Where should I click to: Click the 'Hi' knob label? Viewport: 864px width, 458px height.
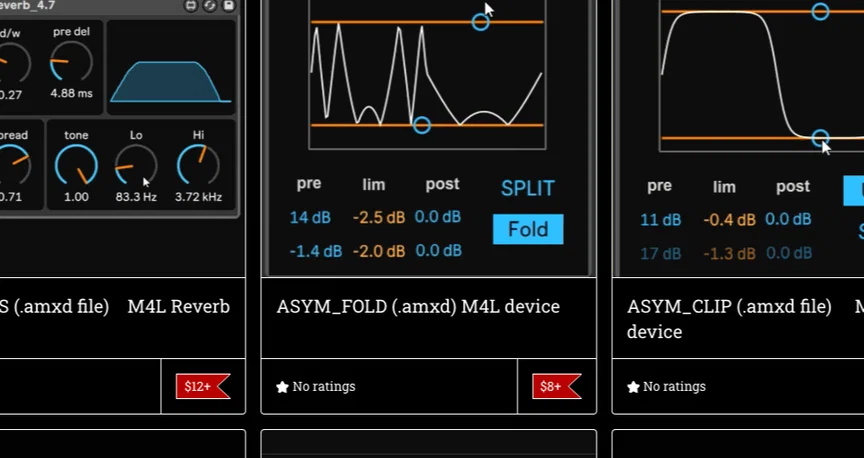pyautogui.click(x=198, y=135)
